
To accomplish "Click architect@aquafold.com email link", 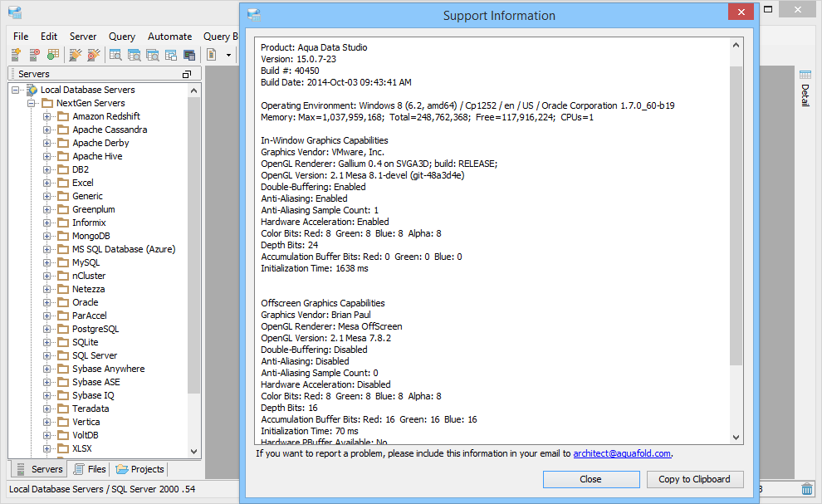I will pyautogui.click(x=622, y=453).
